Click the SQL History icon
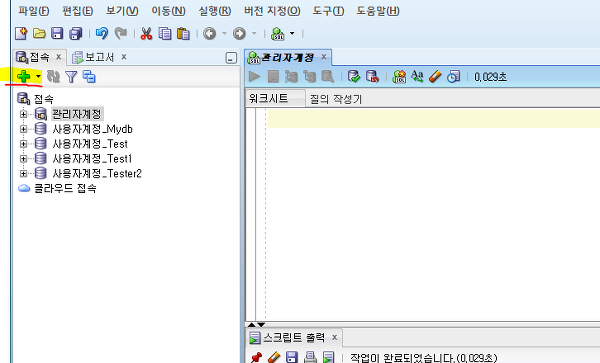Viewport: 600px width, 363px height. [453, 77]
